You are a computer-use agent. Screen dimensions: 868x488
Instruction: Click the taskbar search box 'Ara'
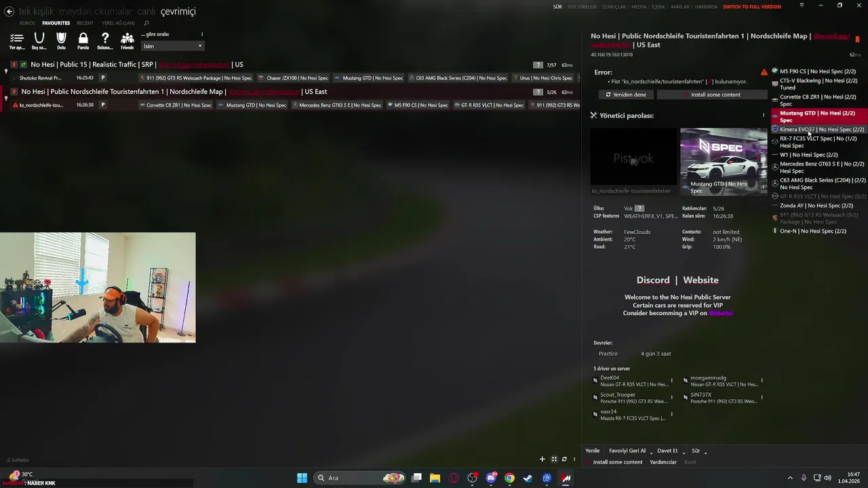click(x=360, y=478)
